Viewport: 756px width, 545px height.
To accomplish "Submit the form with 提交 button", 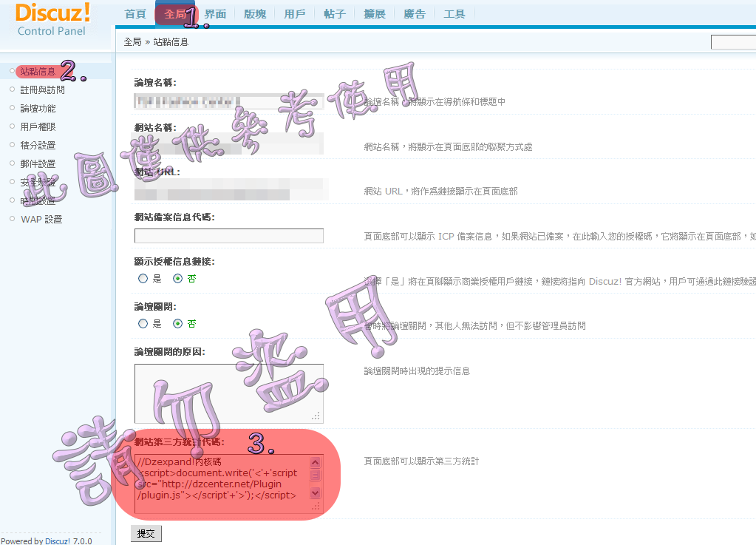I will click(146, 533).
